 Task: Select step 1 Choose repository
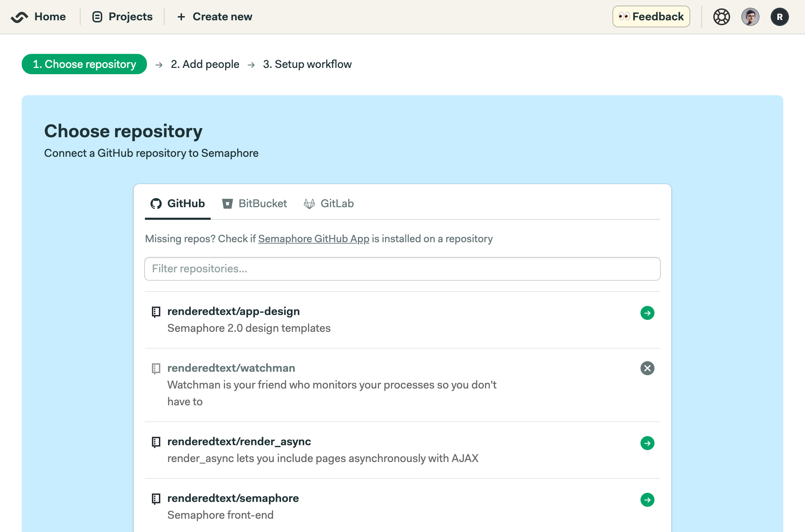[x=84, y=64]
